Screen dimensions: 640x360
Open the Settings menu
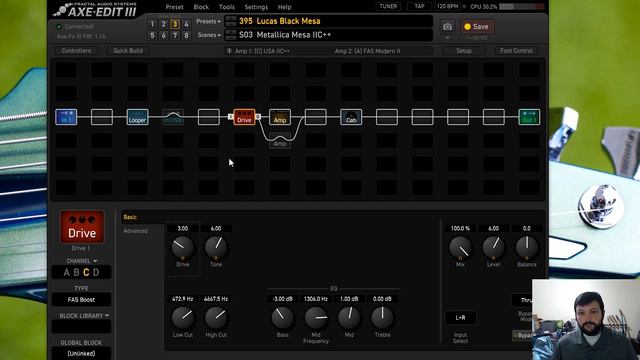click(256, 7)
